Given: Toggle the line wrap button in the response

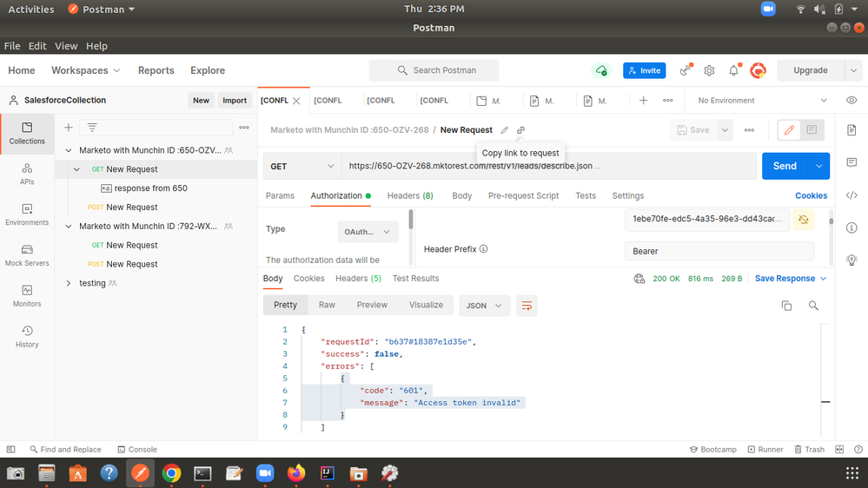Looking at the screenshot, I should tap(527, 306).
